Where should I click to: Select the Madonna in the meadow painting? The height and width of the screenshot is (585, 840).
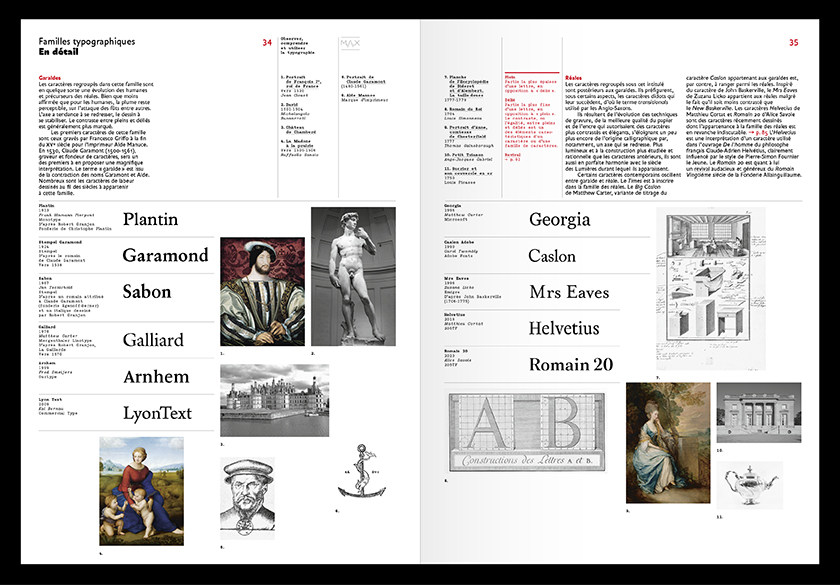(x=141, y=491)
